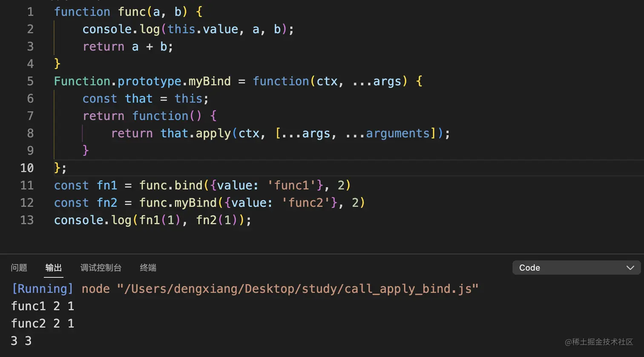Click 'const that = this;' on line 6
The height and width of the screenshot is (357, 644).
click(146, 99)
